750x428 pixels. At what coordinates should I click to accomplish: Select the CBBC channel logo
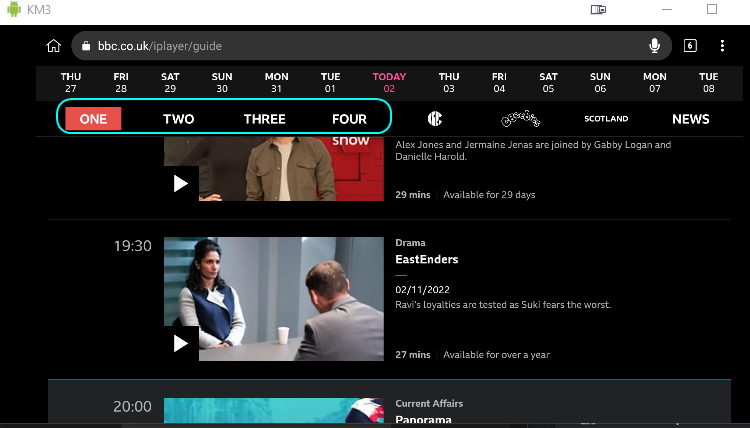coord(435,119)
